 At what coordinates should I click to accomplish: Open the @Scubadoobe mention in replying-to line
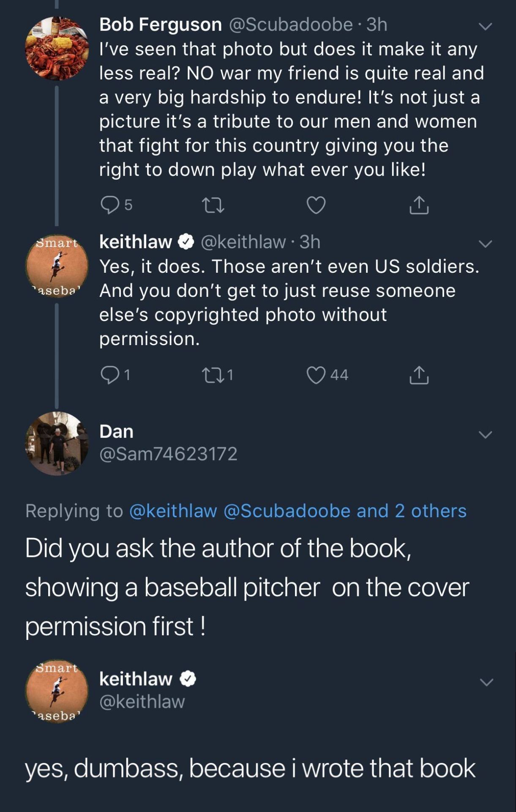pos(287,511)
